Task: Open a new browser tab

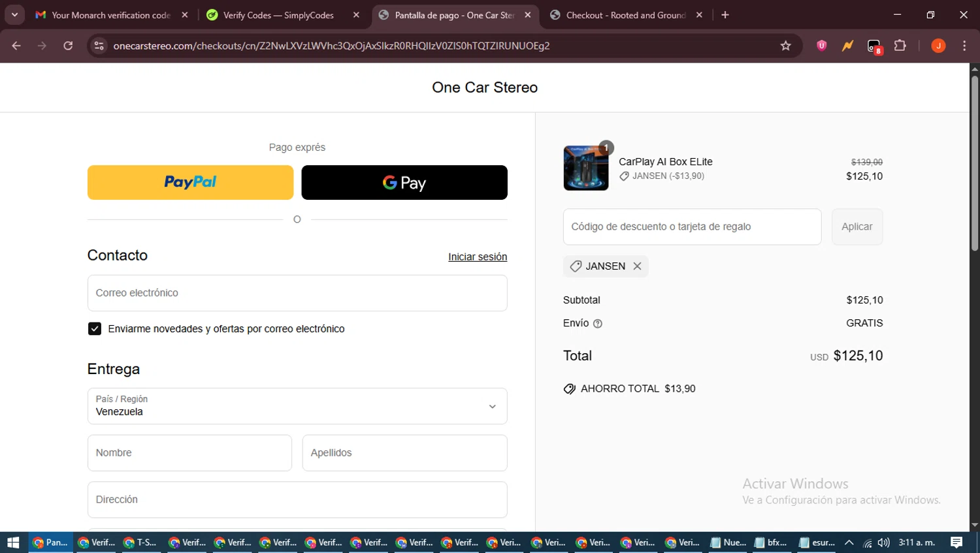Action: tap(725, 15)
